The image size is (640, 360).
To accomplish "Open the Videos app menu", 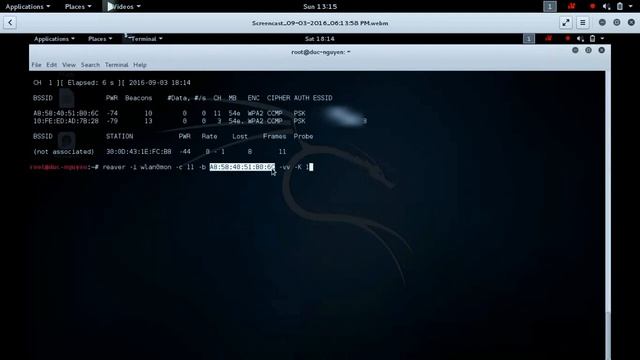I will [124, 7].
